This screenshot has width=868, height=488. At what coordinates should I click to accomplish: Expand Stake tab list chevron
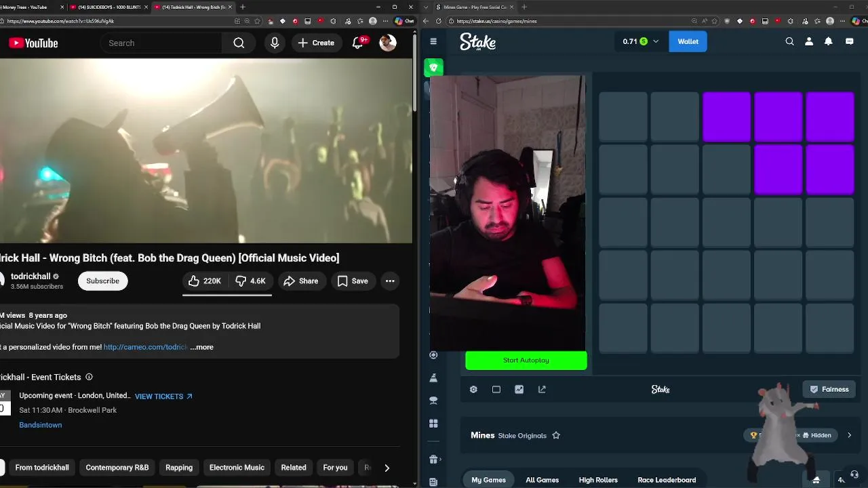[425, 7]
